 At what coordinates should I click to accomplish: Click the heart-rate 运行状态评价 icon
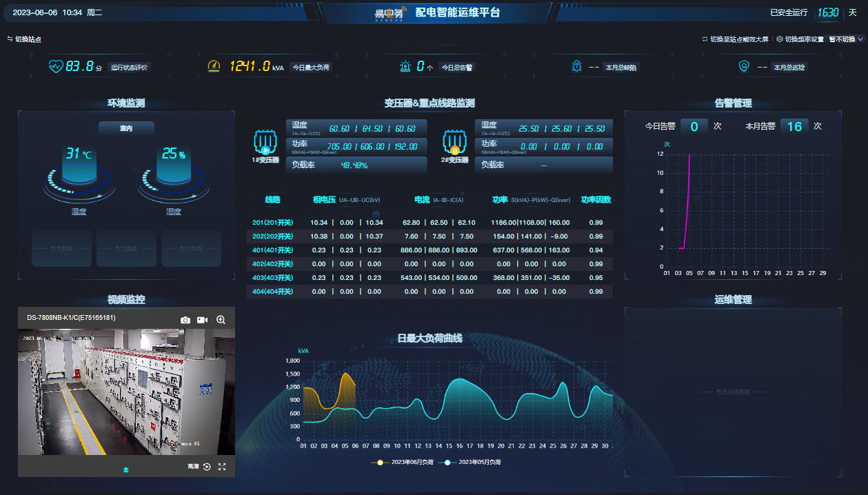coord(56,66)
